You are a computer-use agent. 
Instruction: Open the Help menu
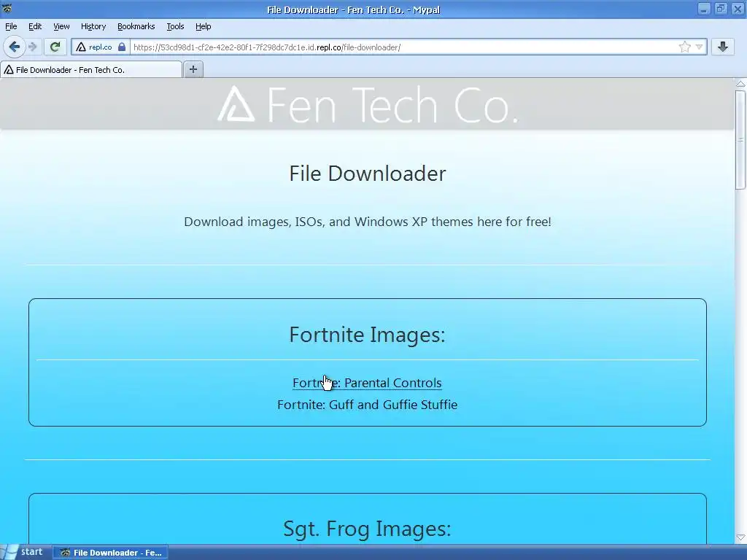(204, 27)
